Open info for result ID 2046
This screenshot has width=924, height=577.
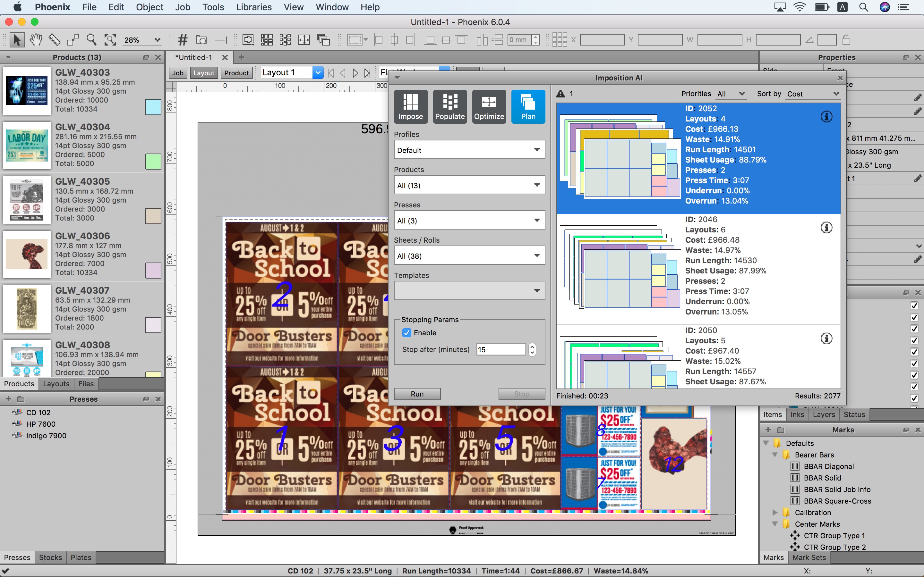[x=826, y=228]
